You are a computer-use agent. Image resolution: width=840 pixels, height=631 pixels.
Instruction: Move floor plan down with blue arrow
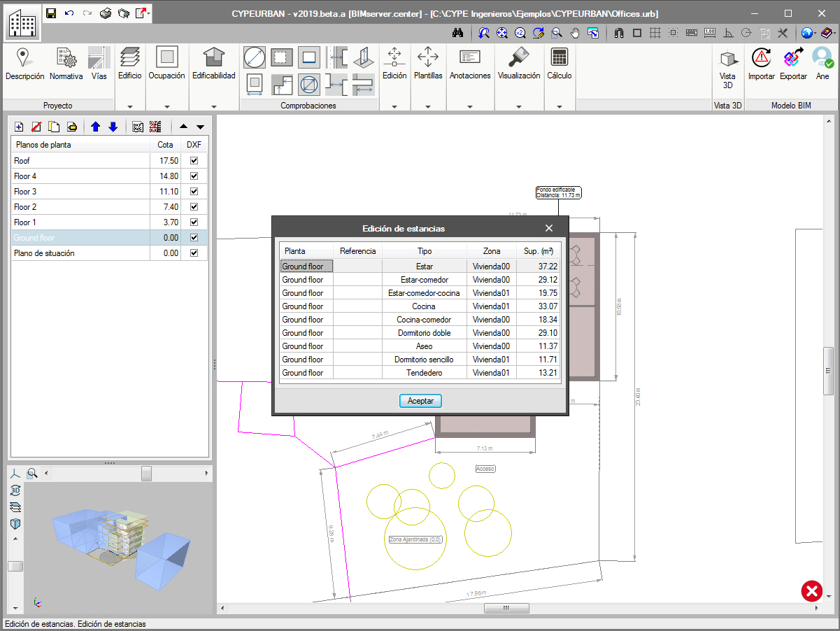pyautogui.click(x=113, y=127)
